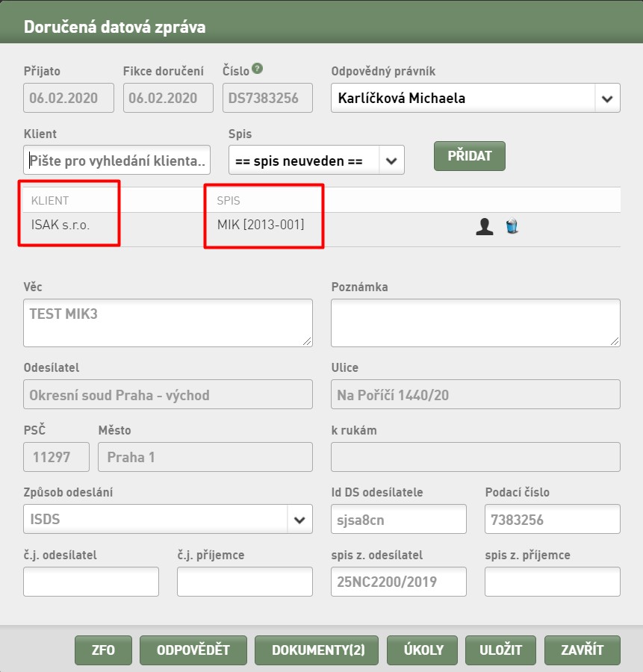Image resolution: width=643 pixels, height=672 pixels.
Task: Click the person icon in ISAK row
Action: (x=485, y=226)
